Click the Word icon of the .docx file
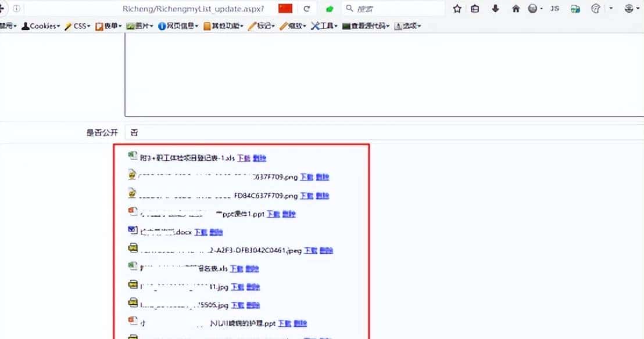This screenshot has width=644, height=339. [x=133, y=230]
